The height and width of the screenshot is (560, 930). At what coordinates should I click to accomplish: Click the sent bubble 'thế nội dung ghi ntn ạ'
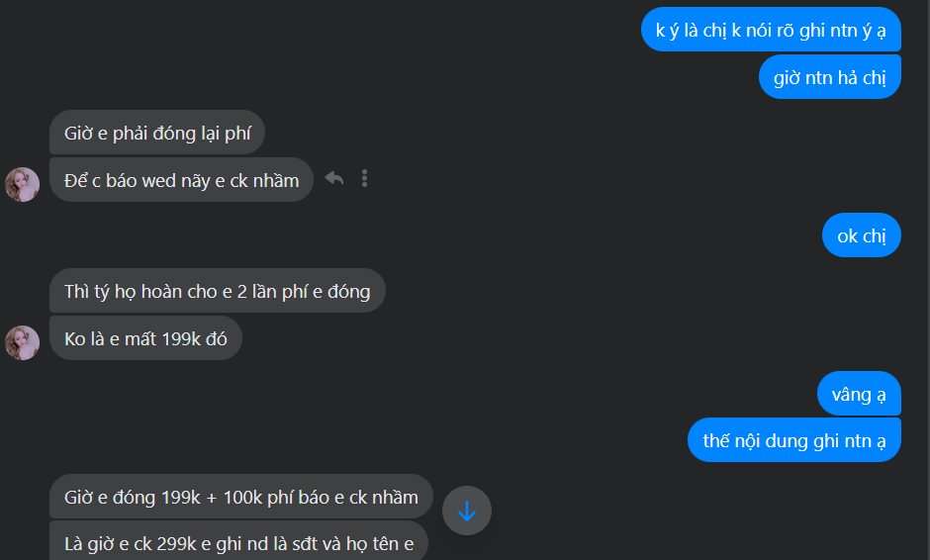tap(794, 440)
